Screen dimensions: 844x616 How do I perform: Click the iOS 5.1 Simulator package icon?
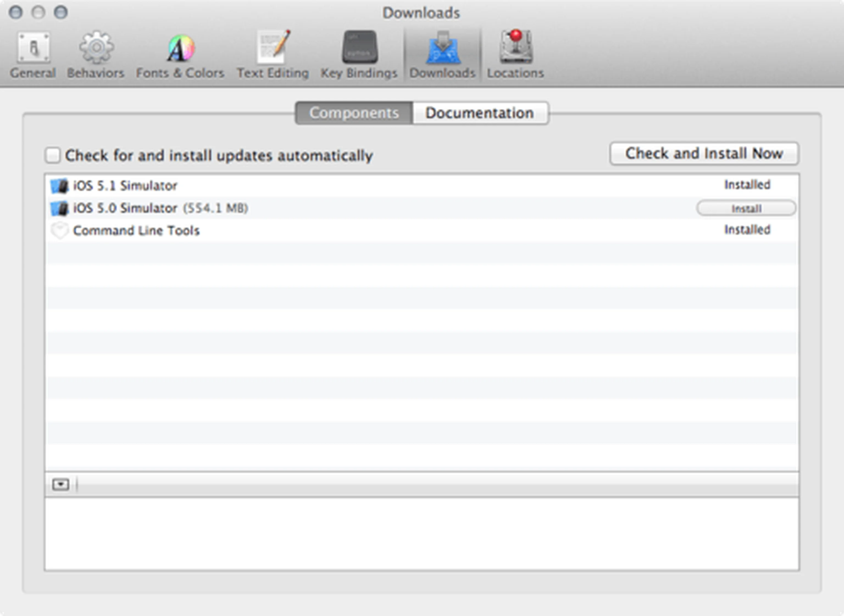[x=60, y=185]
